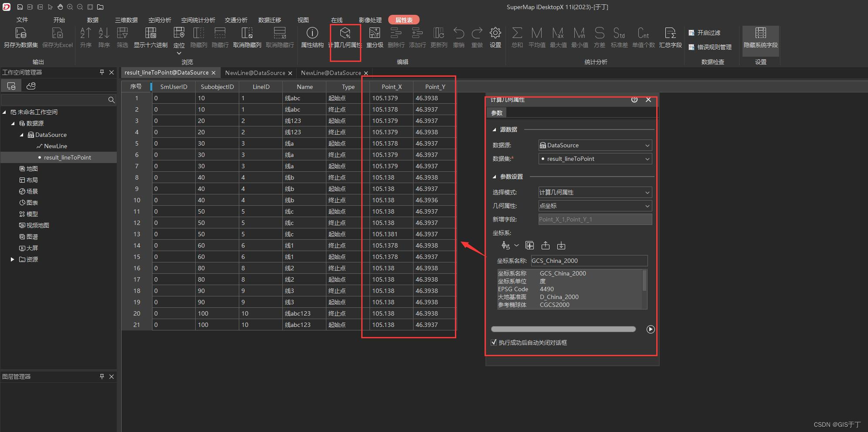Click 另存为数据集 save as dataset icon
This screenshot has width=868, height=432.
pyautogui.click(x=21, y=33)
